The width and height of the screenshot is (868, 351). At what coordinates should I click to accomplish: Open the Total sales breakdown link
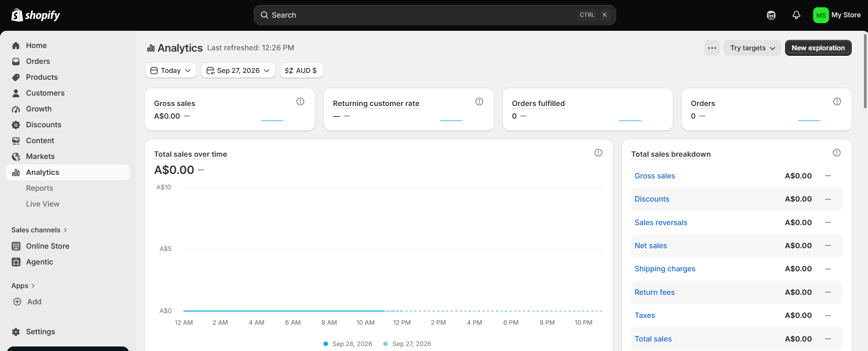[653, 339]
